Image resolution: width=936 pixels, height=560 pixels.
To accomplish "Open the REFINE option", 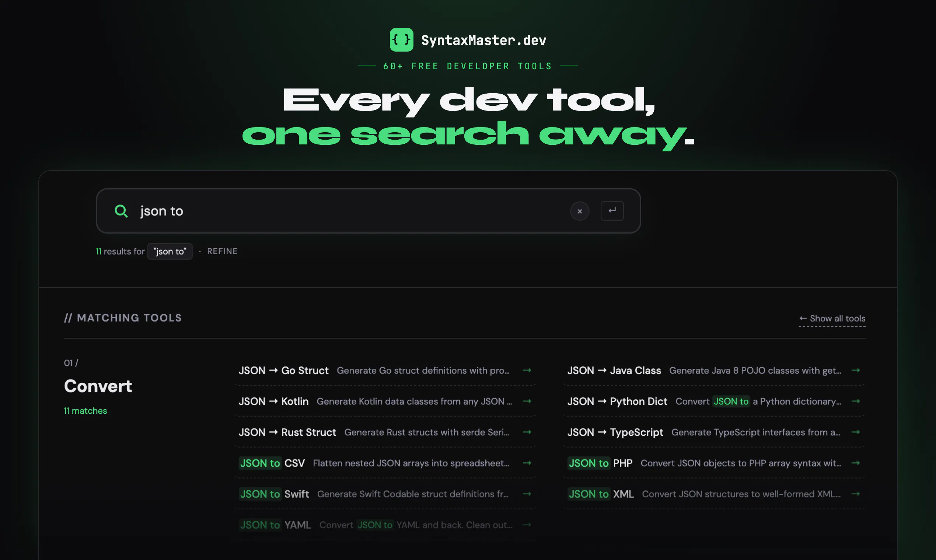I will (222, 251).
